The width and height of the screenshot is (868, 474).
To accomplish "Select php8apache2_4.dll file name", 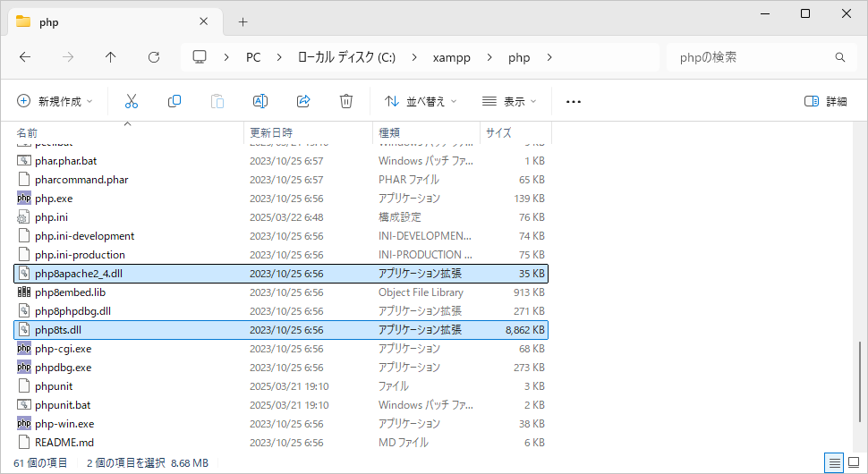I will [79, 274].
